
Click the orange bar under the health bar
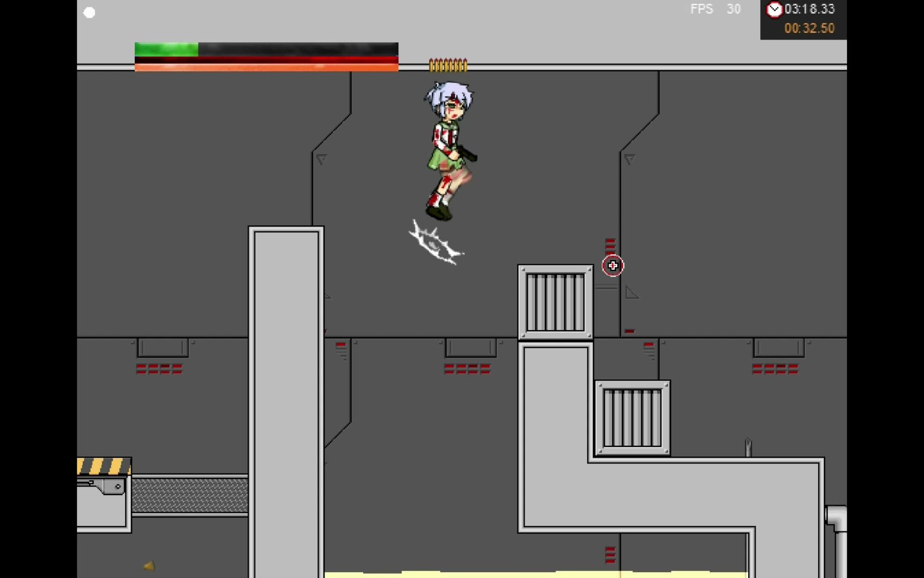pos(266,67)
